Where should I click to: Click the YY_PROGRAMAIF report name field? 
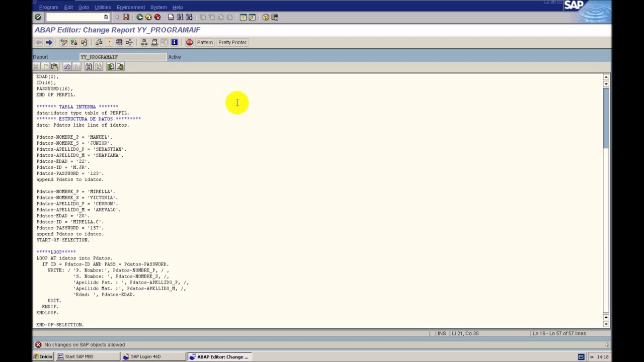[122, 57]
